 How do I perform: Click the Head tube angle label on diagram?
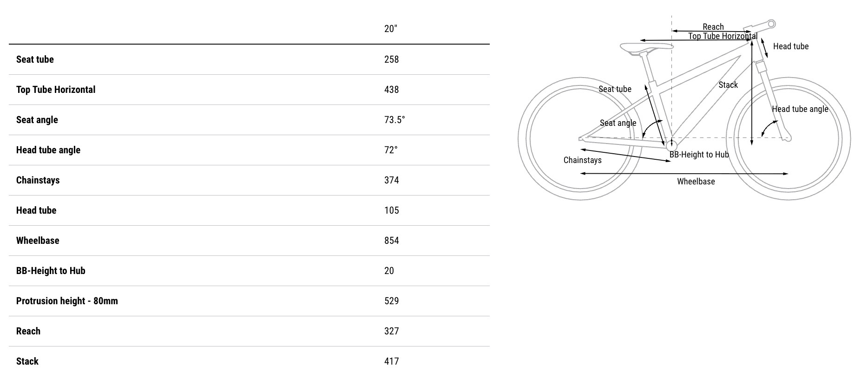point(800,109)
